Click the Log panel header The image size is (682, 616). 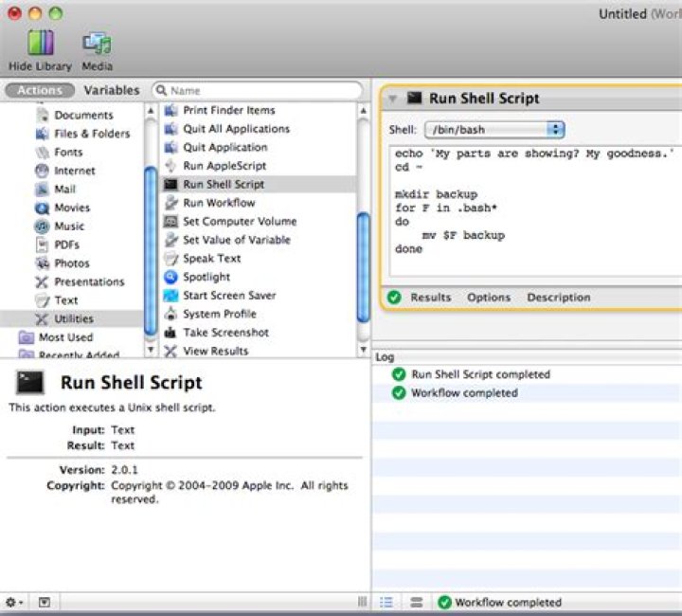tap(528, 357)
